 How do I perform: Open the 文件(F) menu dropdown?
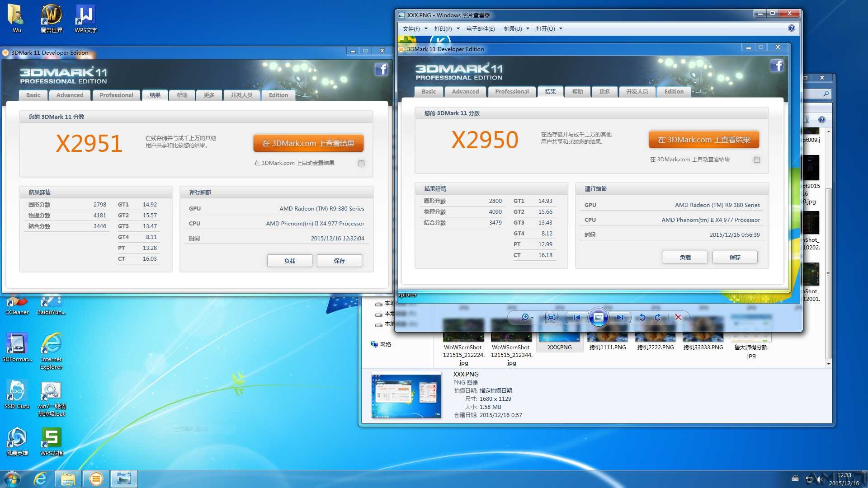[415, 29]
